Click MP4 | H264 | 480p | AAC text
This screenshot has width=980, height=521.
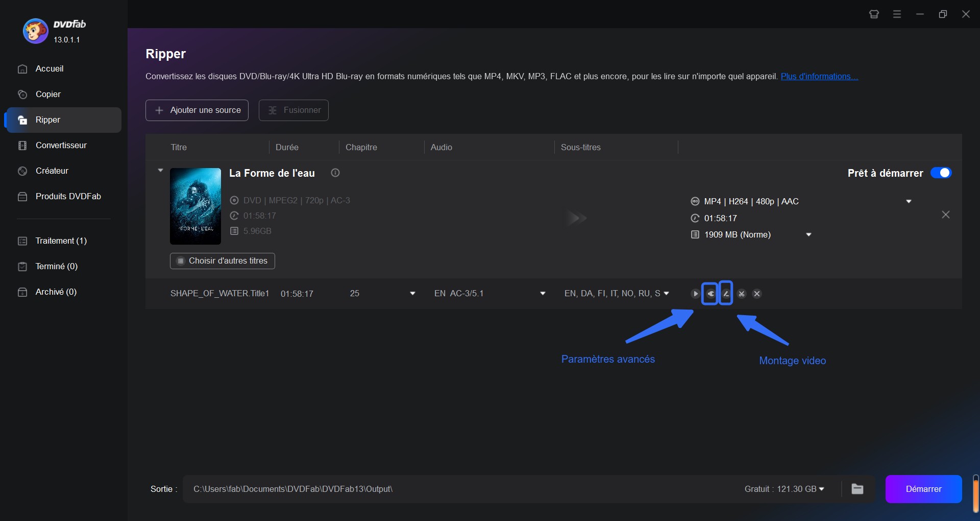click(751, 201)
